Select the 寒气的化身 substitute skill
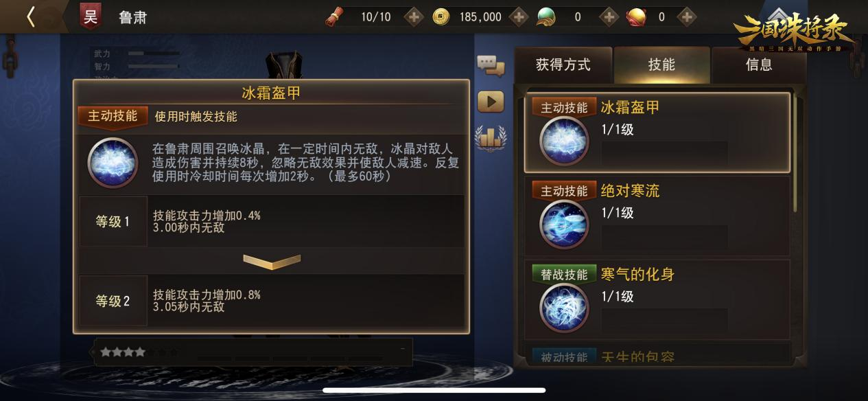The height and width of the screenshot is (401, 868). point(657,299)
